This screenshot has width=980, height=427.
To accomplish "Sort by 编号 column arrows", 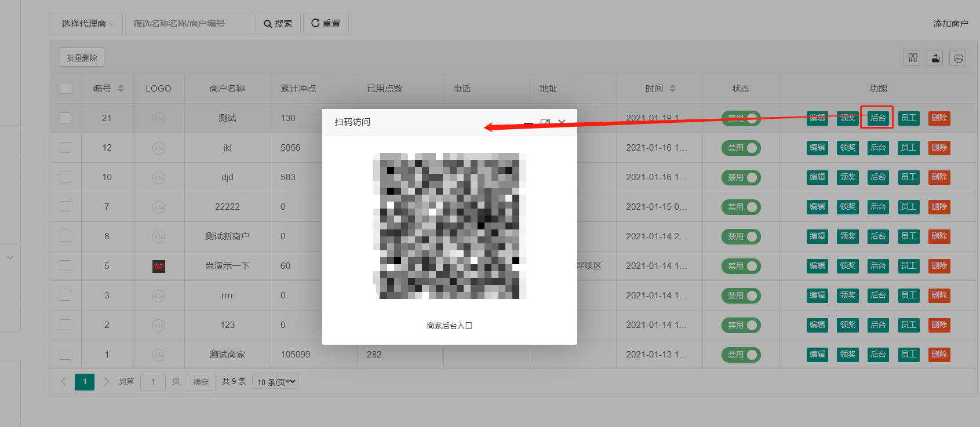I will (121, 89).
